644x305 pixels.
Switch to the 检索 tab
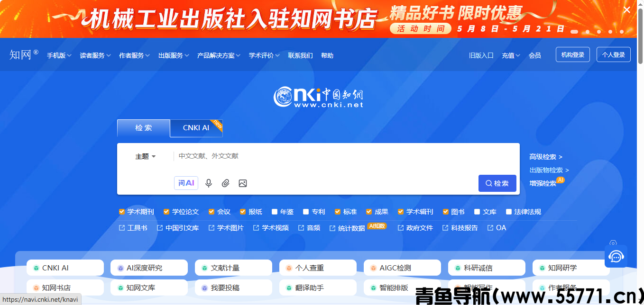[x=144, y=128]
